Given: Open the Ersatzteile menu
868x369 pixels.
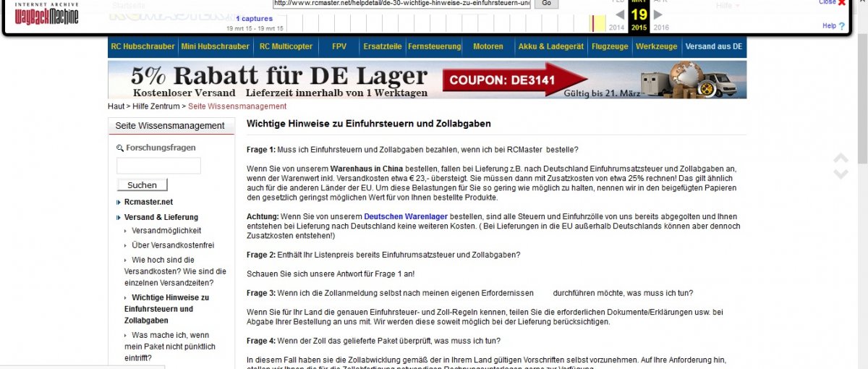Looking at the screenshot, I should [x=382, y=46].
